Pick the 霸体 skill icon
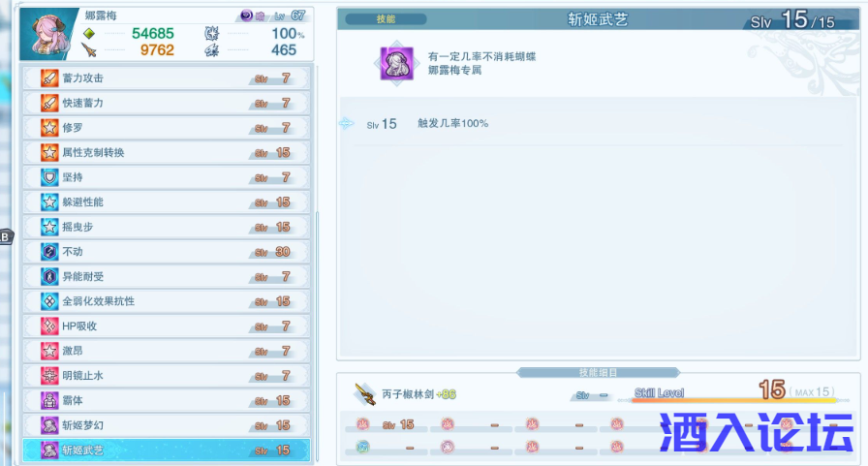Viewport: 868px width, 466px height. [x=49, y=400]
